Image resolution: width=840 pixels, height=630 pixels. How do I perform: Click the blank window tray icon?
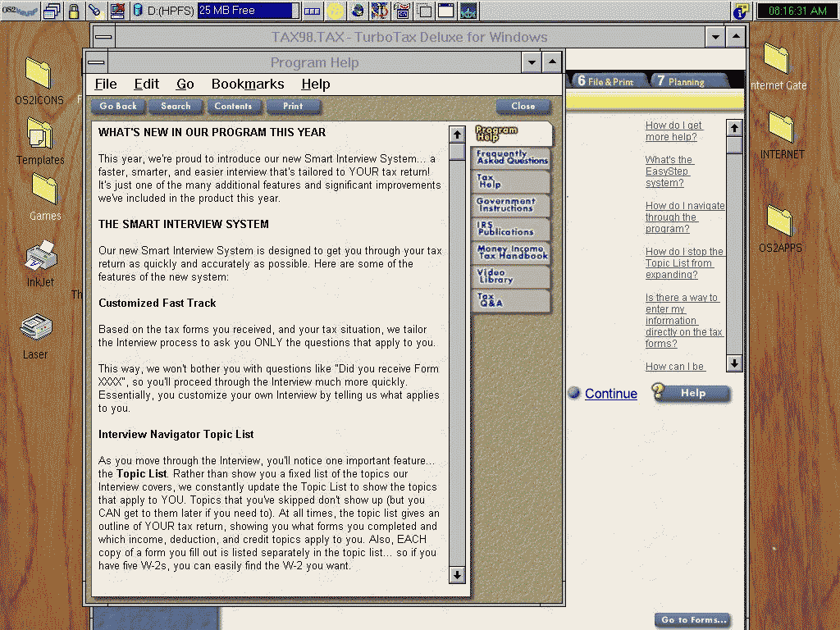445,11
